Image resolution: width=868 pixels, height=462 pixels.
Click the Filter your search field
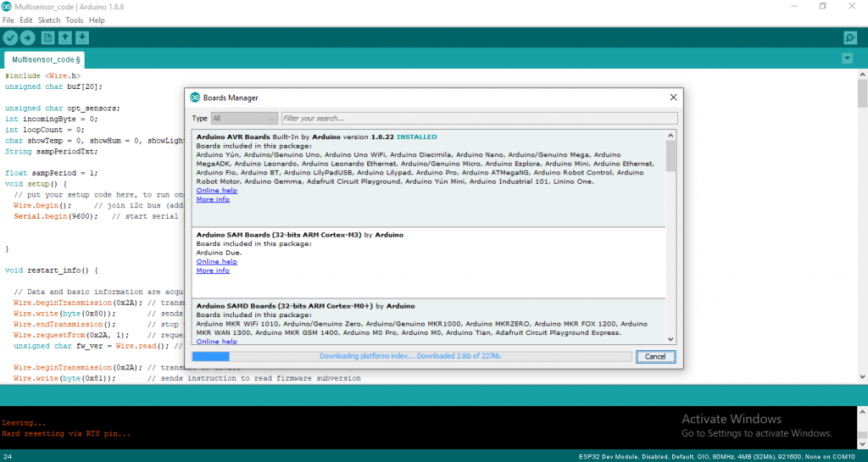click(x=479, y=119)
